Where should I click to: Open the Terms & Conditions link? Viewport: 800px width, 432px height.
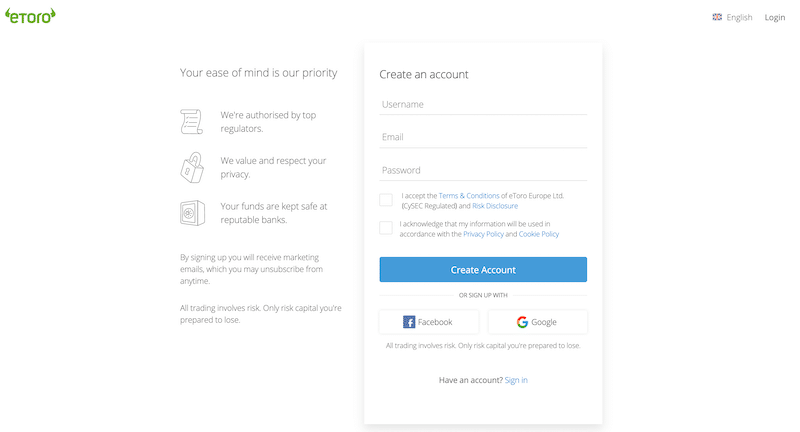468,196
